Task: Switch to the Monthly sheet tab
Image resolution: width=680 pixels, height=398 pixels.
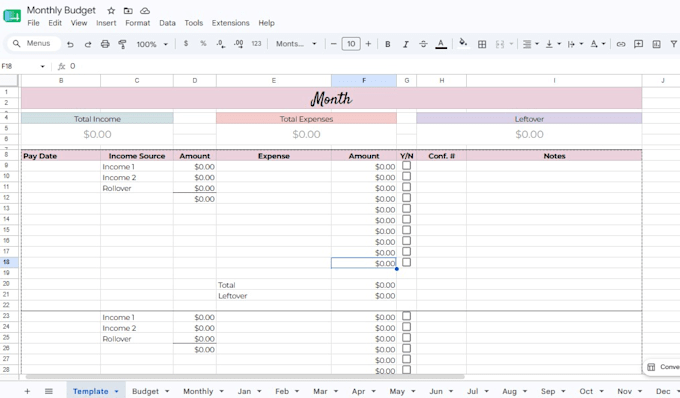Action: (x=198, y=391)
